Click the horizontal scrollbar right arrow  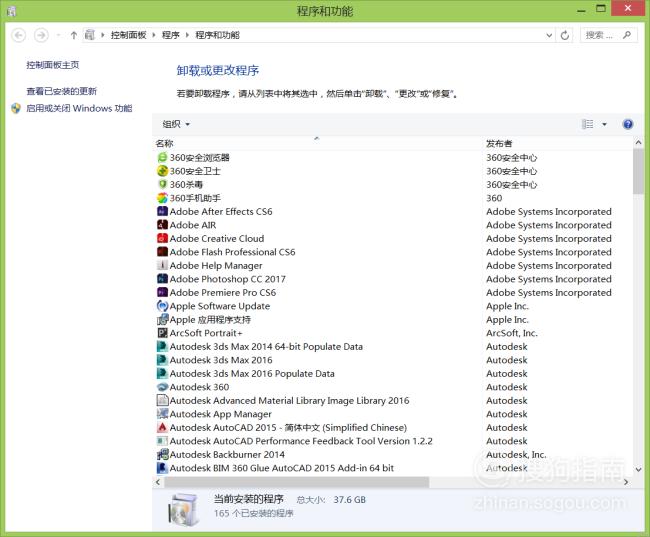pos(626,482)
